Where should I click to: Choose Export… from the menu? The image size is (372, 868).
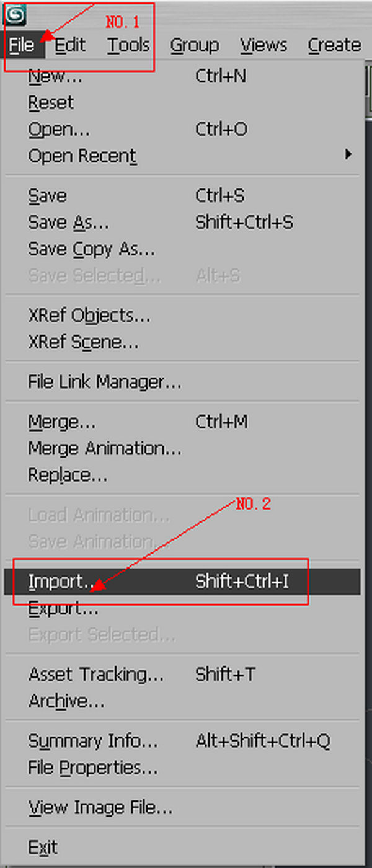tap(182, 609)
